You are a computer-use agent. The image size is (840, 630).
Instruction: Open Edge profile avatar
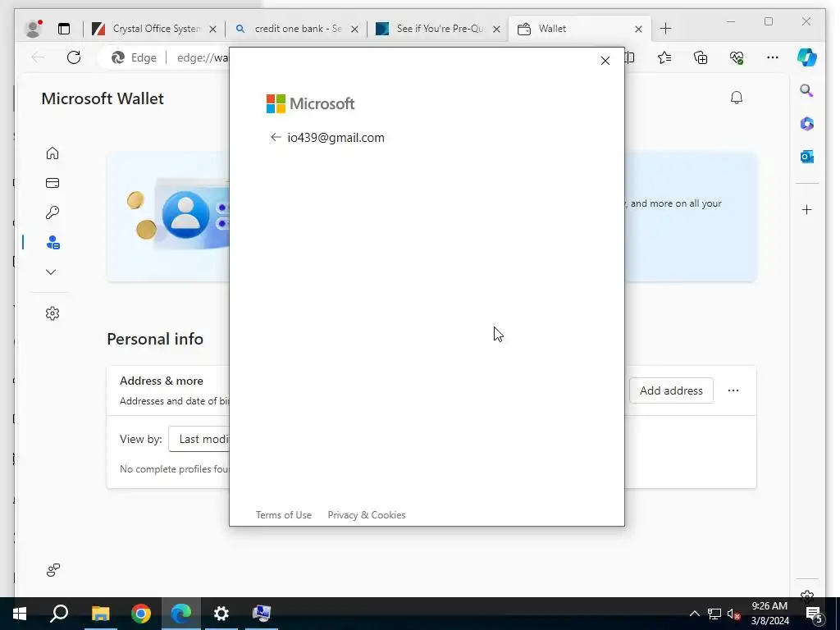[33, 29]
